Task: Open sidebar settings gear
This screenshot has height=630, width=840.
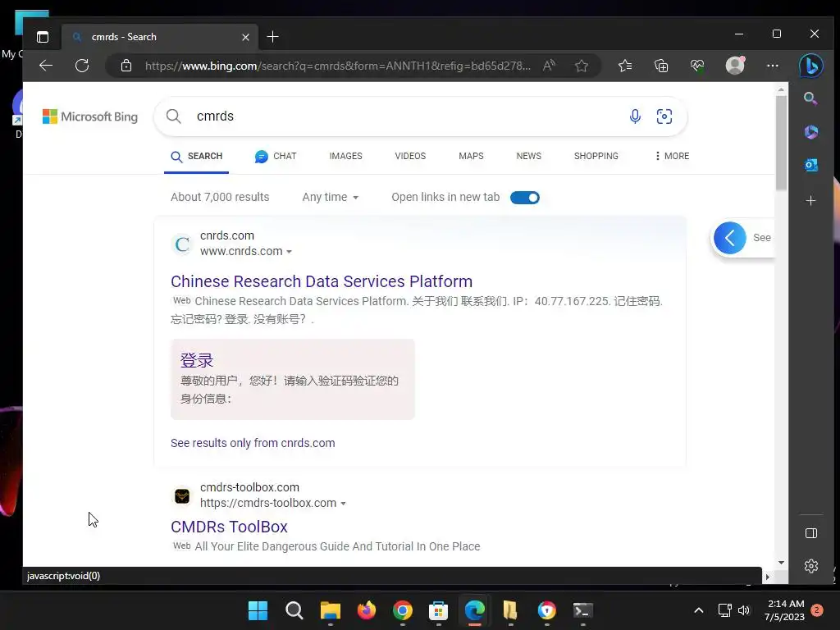Action: tap(811, 566)
